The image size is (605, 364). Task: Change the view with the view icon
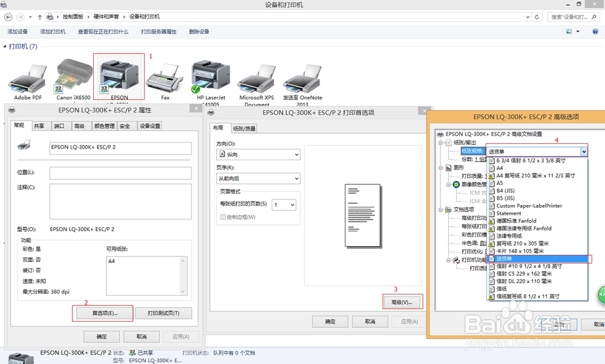569,31
